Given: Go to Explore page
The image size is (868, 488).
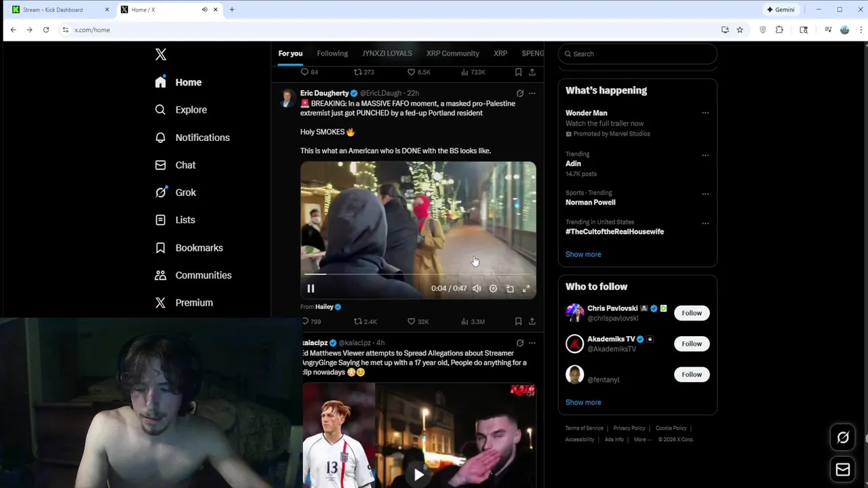Looking at the screenshot, I should pos(181,110).
